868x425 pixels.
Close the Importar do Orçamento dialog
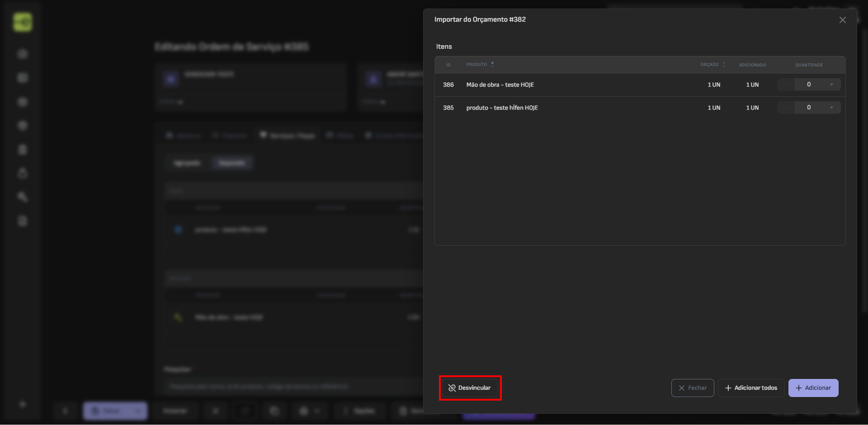point(843,20)
